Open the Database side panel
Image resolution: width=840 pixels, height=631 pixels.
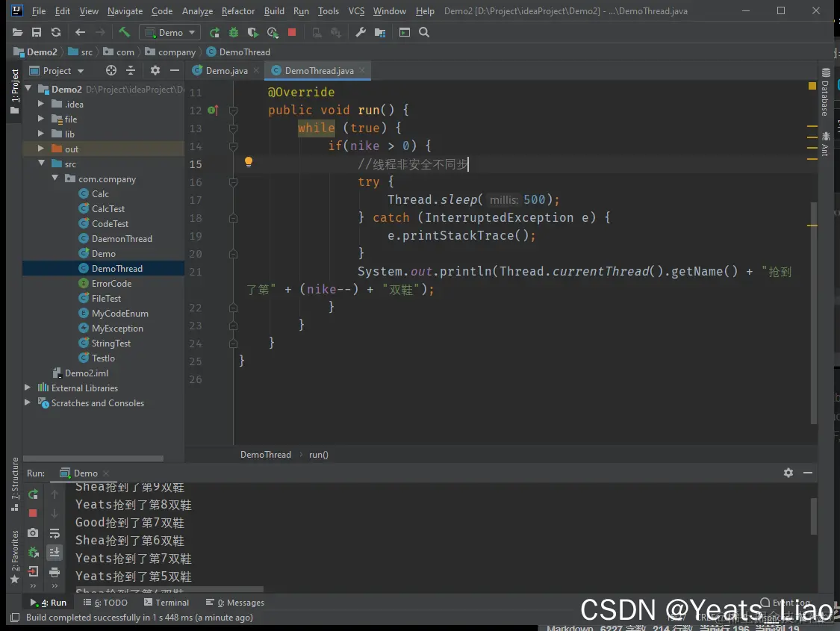pos(825,92)
